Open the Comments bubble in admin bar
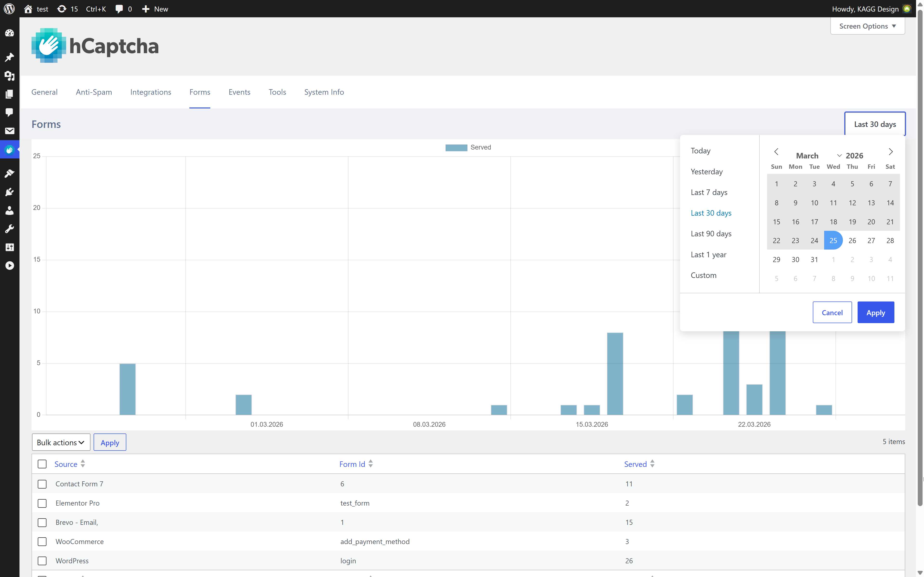 tap(120, 9)
